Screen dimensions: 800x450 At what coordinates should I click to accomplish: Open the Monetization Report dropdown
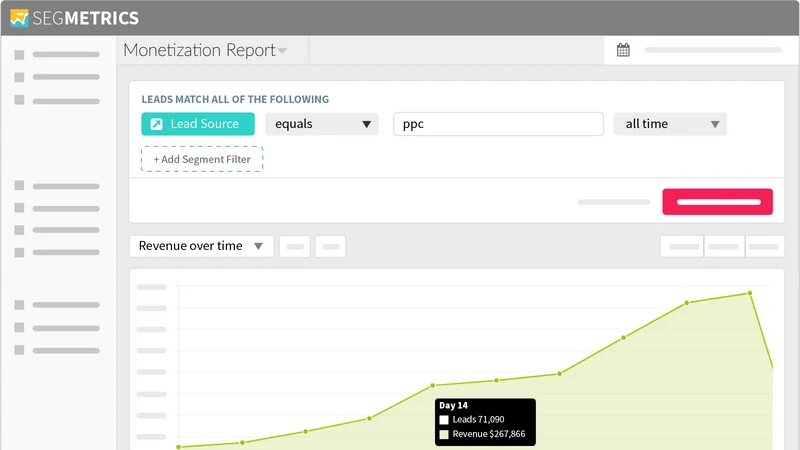click(x=205, y=50)
